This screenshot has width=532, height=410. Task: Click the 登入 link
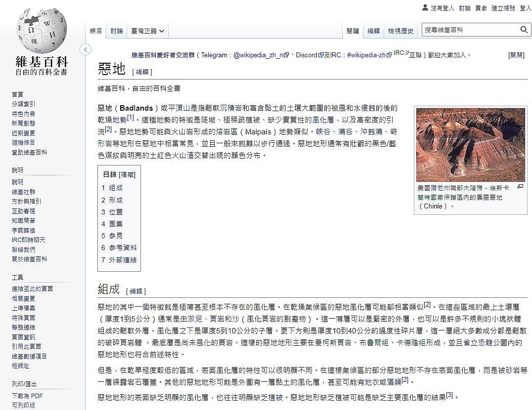pos(525,8)
